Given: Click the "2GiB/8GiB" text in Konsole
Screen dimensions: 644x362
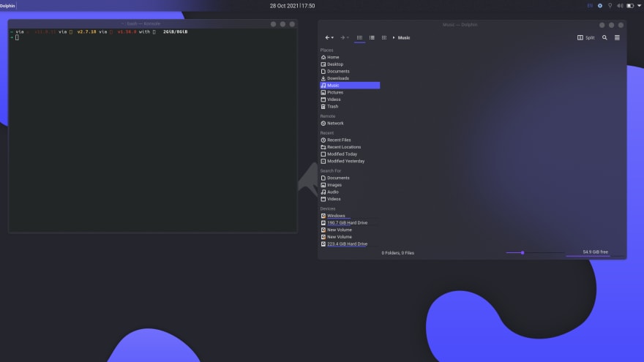Looking at the screenshot, I should click(x=176, y=31).
